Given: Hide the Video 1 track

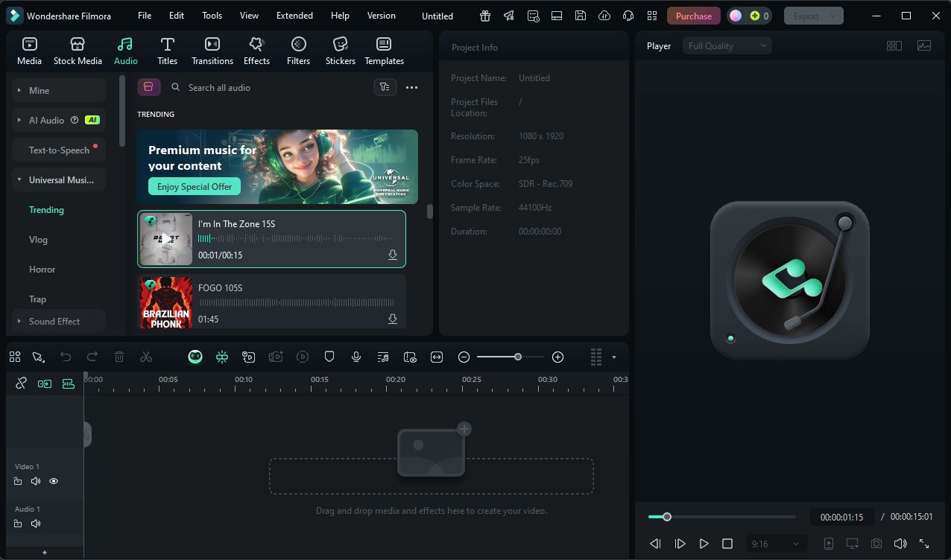Looking at the screenshot, I should 54,481.
